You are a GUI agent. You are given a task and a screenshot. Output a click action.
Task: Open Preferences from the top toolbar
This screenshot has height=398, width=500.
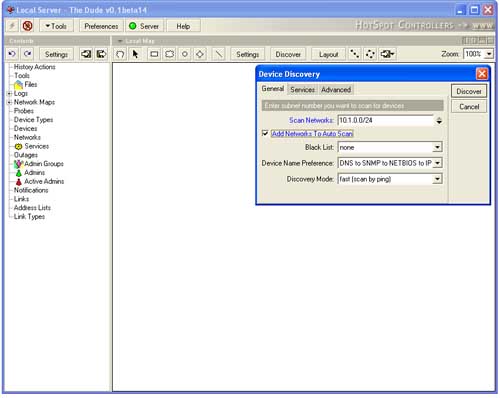pyautogui.click(x=101, y=26)
